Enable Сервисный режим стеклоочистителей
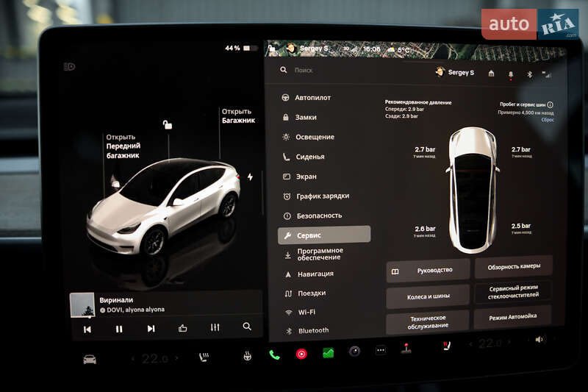The width and height of the screenshot is (588, 392). [x=513, y=292]
